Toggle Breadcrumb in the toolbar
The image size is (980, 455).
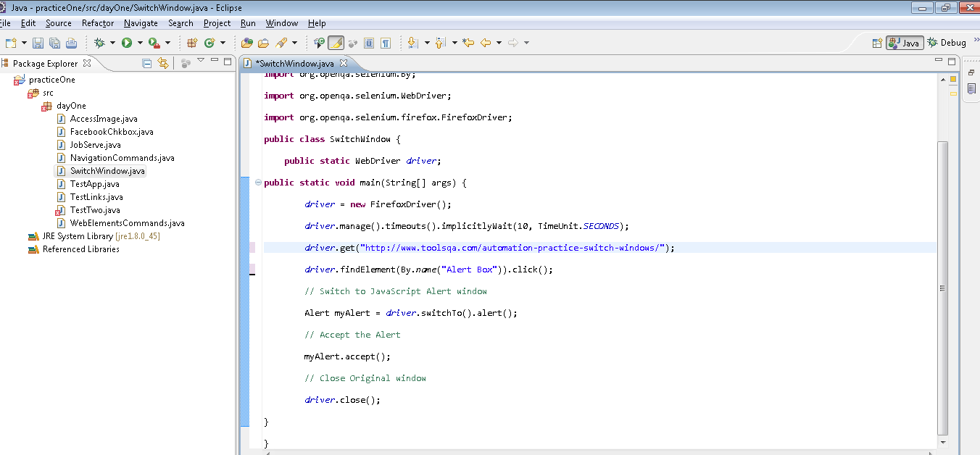coord(319,43)
